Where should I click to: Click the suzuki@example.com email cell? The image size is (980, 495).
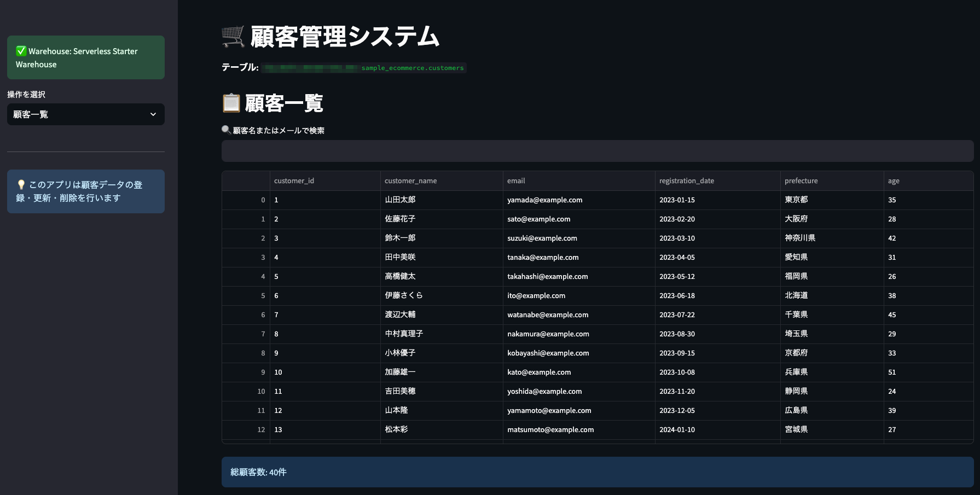[x=579, y=238]
